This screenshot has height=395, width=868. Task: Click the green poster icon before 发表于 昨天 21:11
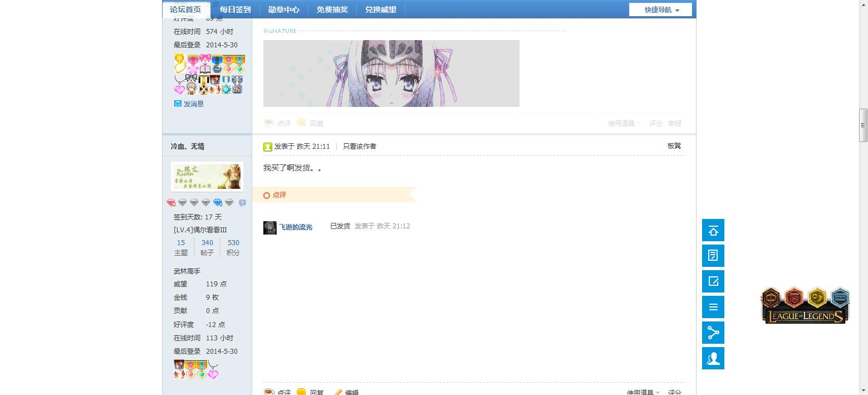(x=268, y=147)
